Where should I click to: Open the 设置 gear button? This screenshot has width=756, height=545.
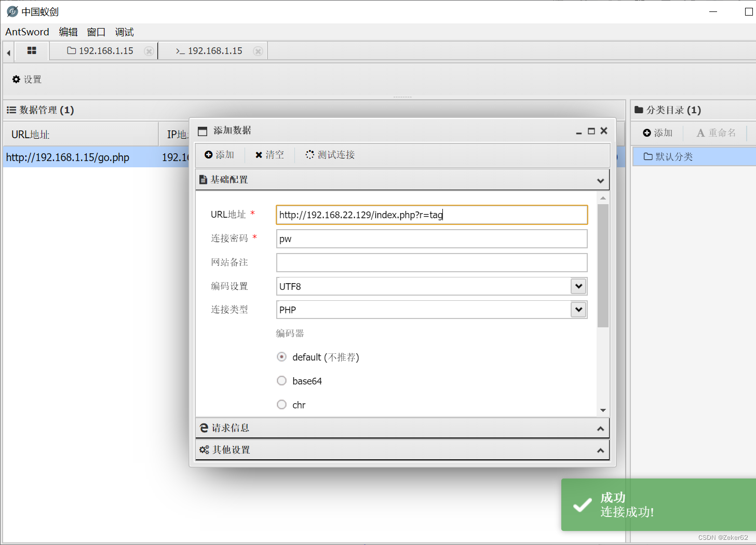click(27, 79)
